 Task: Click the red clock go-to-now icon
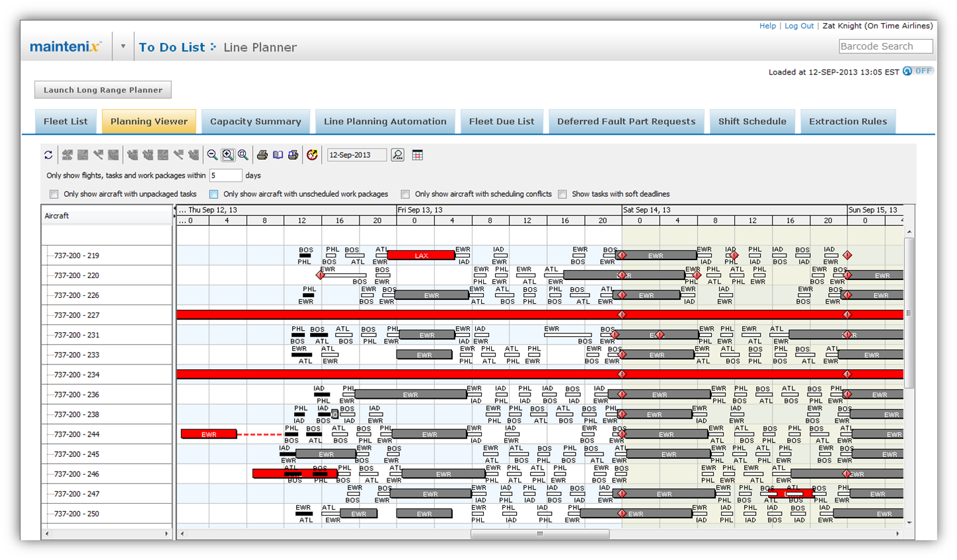click(x=312, y=155)
